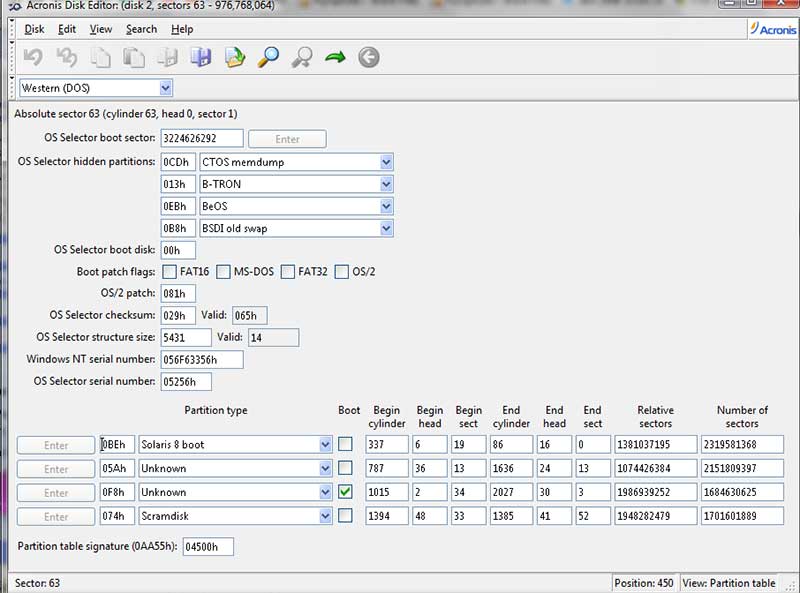Open CTOS memdump hidden partition dropdown
The width and height of the screenshot is (800, 593).
click(386, 162)
